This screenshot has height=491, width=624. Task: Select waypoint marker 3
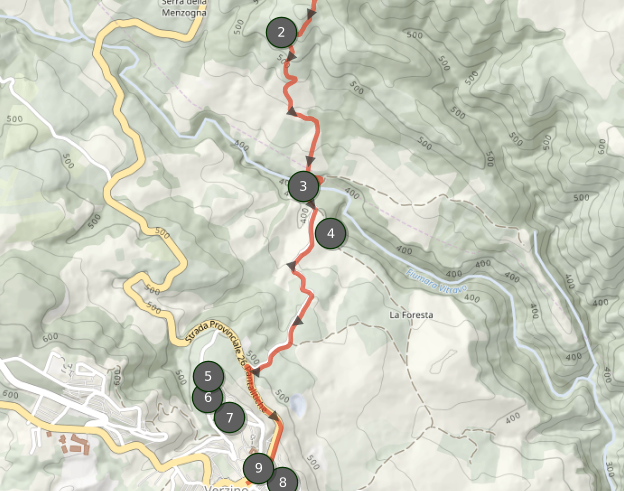[304, 186]
